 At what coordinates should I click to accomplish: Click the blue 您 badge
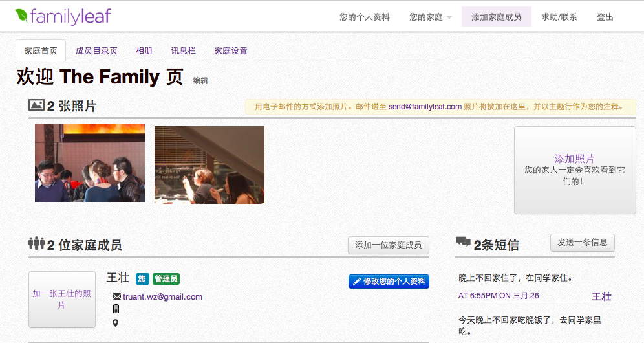tap(142, 279)
